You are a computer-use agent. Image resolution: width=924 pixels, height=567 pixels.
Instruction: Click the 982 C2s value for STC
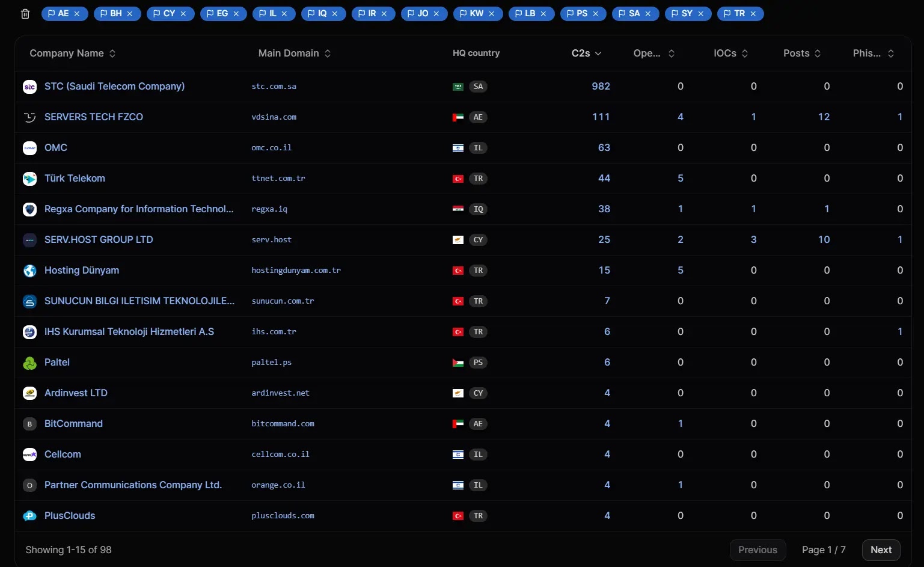[601, 87]
